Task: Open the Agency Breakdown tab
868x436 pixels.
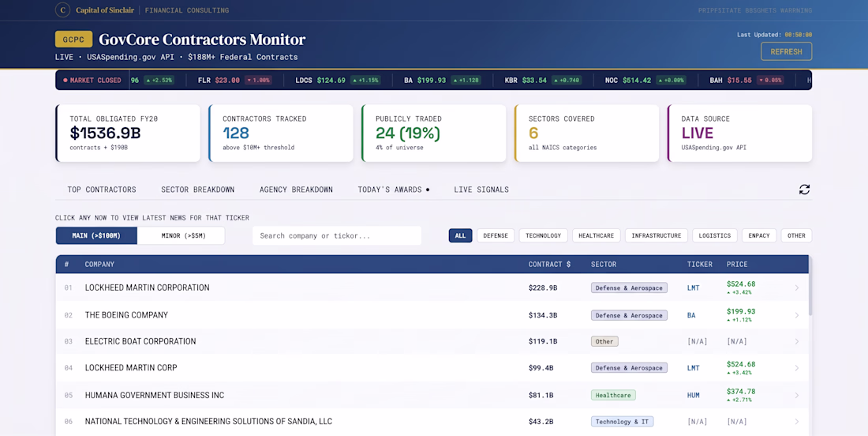Action: [x=296, y=190]
